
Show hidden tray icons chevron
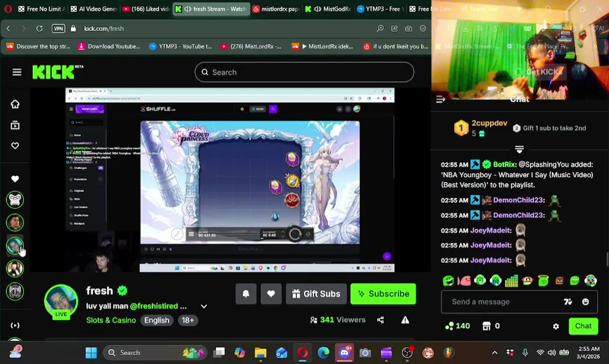point(495,353)
